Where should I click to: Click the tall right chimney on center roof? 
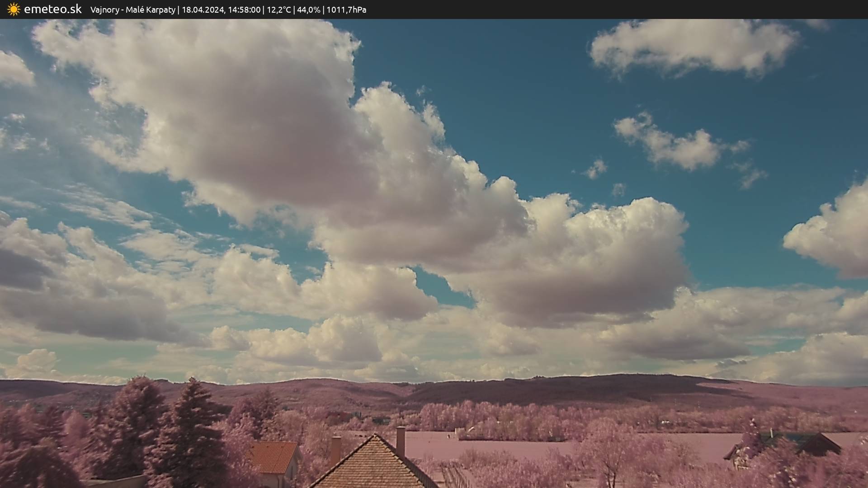click(x=401, y=441)
